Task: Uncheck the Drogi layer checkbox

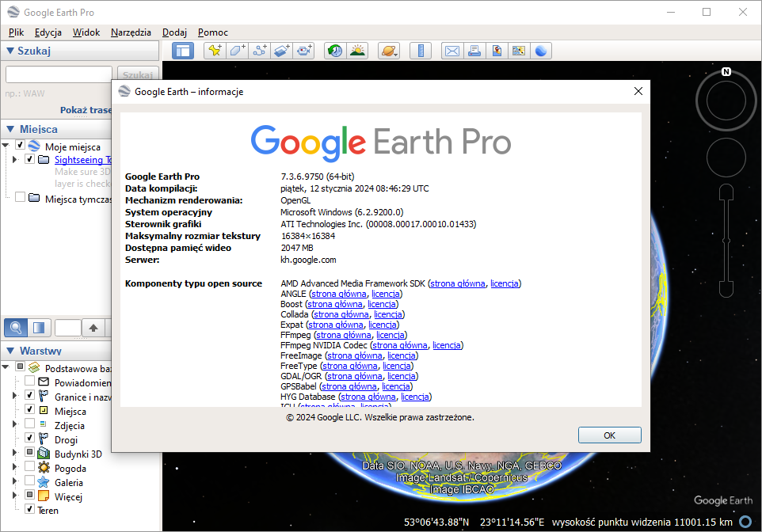Action: pos(29,437)
